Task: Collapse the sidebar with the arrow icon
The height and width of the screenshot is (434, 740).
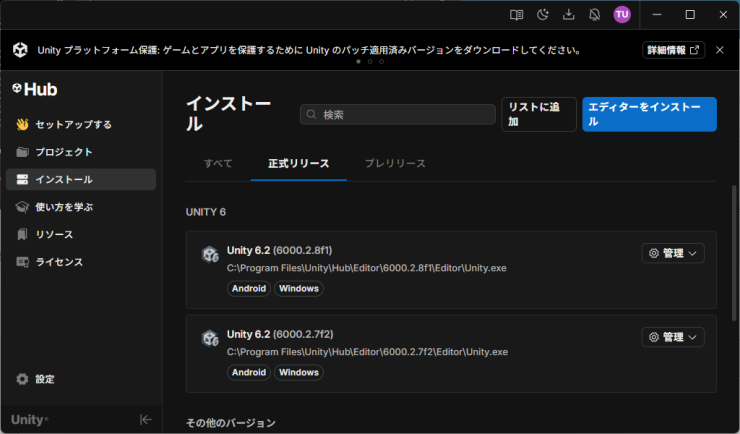Action: [146, 419]
